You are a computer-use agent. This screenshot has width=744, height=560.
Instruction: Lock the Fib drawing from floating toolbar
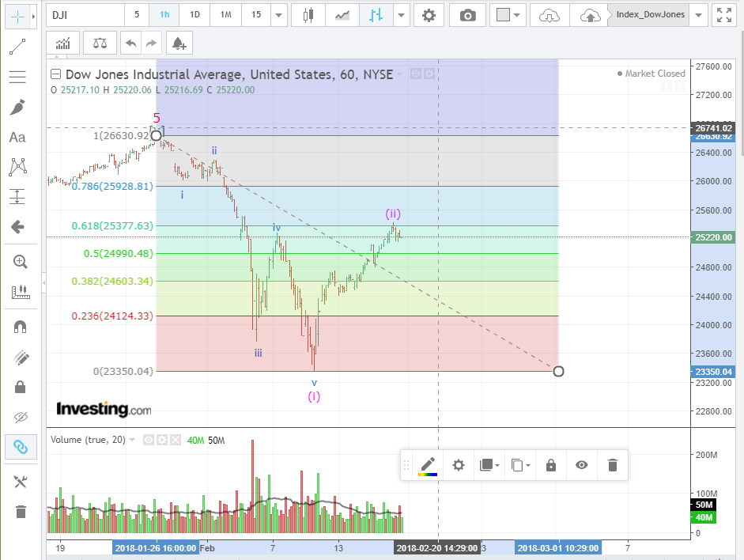[x=551, y=465]
